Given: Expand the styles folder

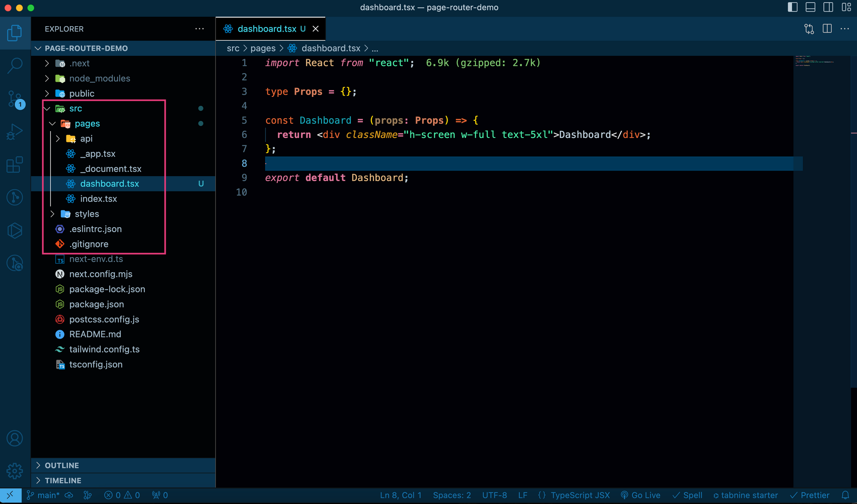Looking at the screenshot, I should pos(123,214).
